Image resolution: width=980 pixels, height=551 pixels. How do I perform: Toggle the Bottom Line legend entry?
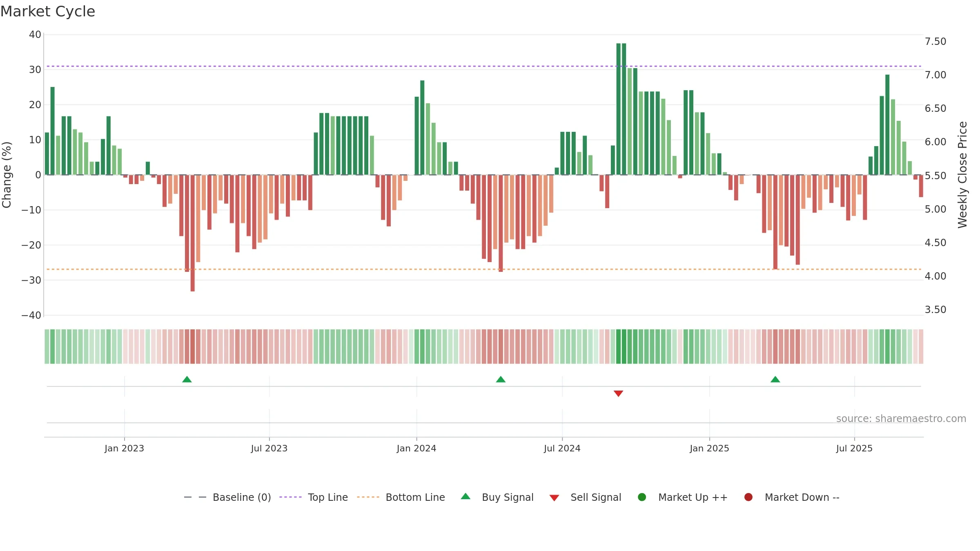[401, 497]
